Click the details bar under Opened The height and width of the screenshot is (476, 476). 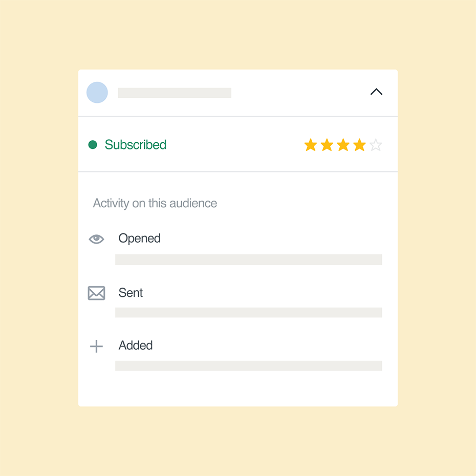tap(248, 259)
